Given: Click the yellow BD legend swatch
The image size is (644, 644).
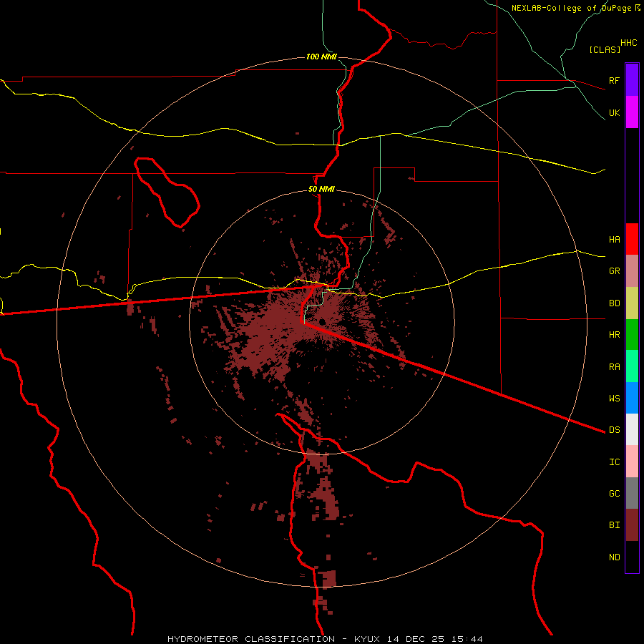Looking at the screenshot, I should (632, 303).
